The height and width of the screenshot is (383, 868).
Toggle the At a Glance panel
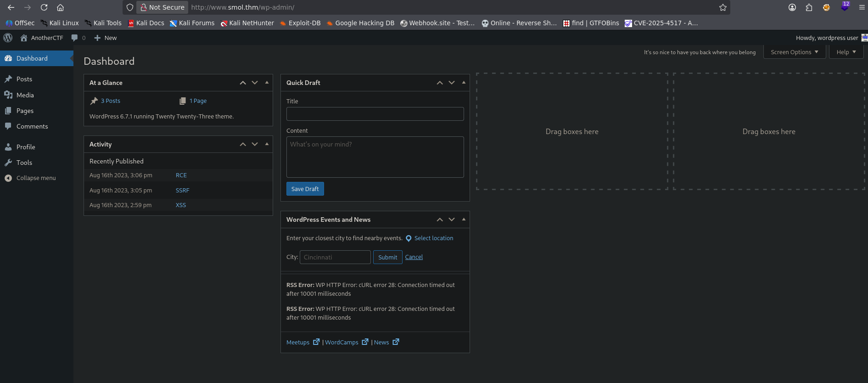(267, 83)
